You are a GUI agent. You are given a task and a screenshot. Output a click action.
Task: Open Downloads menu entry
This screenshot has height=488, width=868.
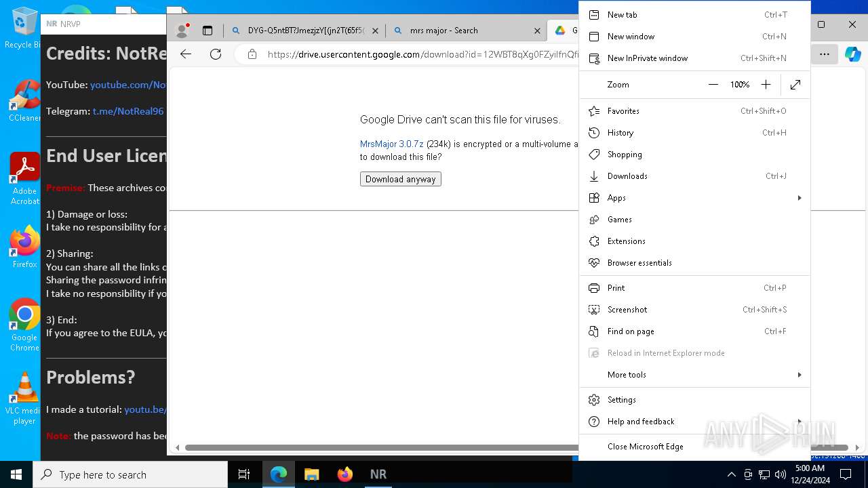click(x=695, y=176)
